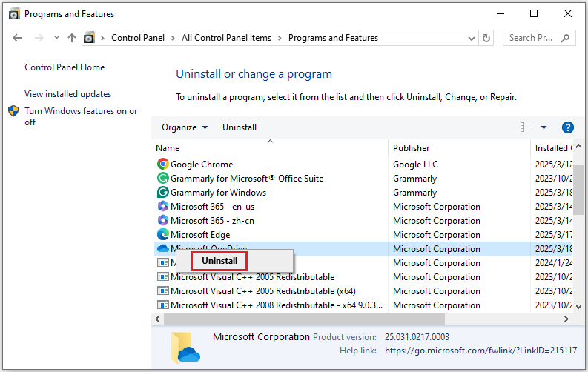Click the Visual C++ 2005 Redistributable (x64) icon
Image resolution: width=588 pixels, height=372 pixels.
click(x=162, y=291)
